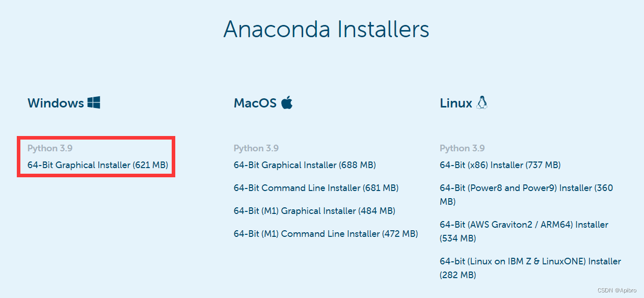
Task: Click the Anaconda Installers title
Action: pyautogui.click(x=326, y=30)
